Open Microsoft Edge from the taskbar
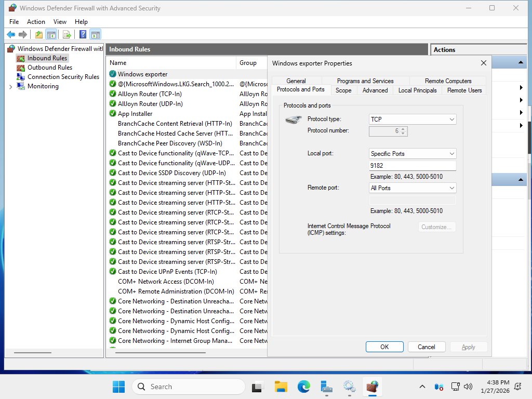The image size is (532, 399). click(x=304, y=387)
